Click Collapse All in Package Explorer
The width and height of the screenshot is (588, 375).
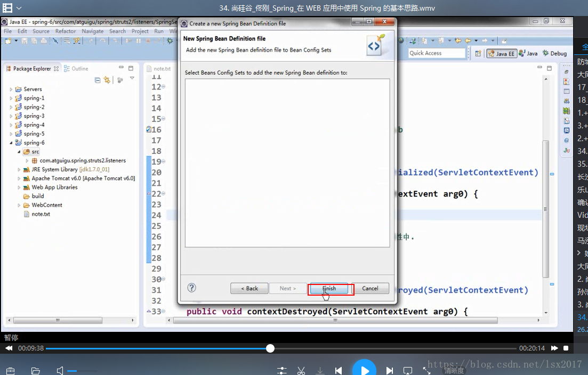click(98, 80)
